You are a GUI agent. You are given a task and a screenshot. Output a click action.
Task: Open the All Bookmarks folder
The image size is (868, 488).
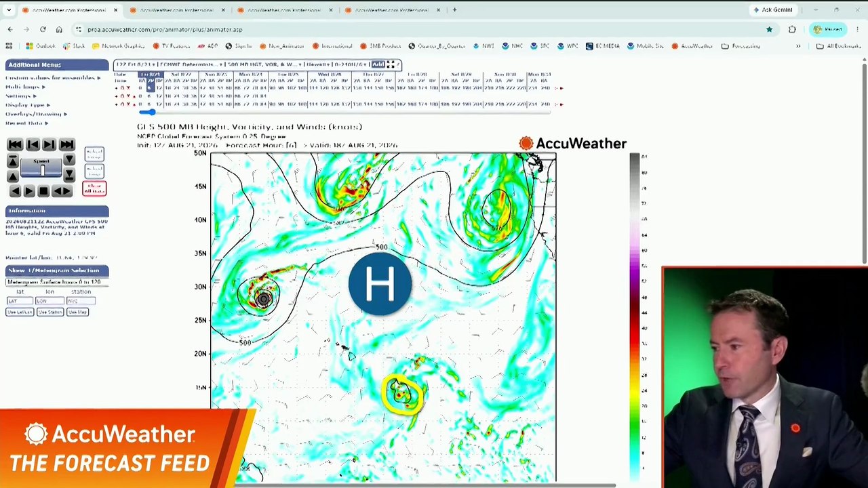point(839,46)
